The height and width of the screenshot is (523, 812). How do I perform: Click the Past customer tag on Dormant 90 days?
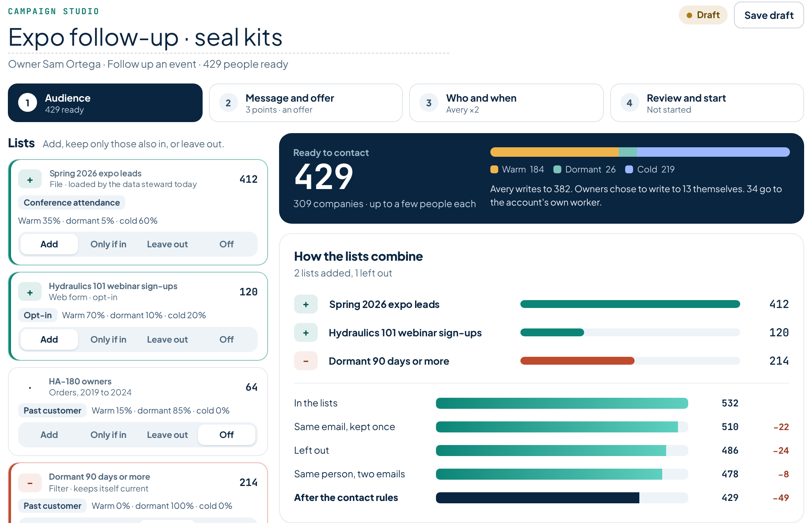point(52,506)
